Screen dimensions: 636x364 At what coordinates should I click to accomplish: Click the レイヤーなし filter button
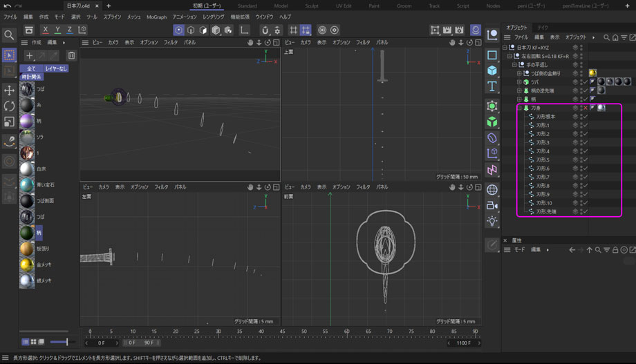click(x=56, y=68)
